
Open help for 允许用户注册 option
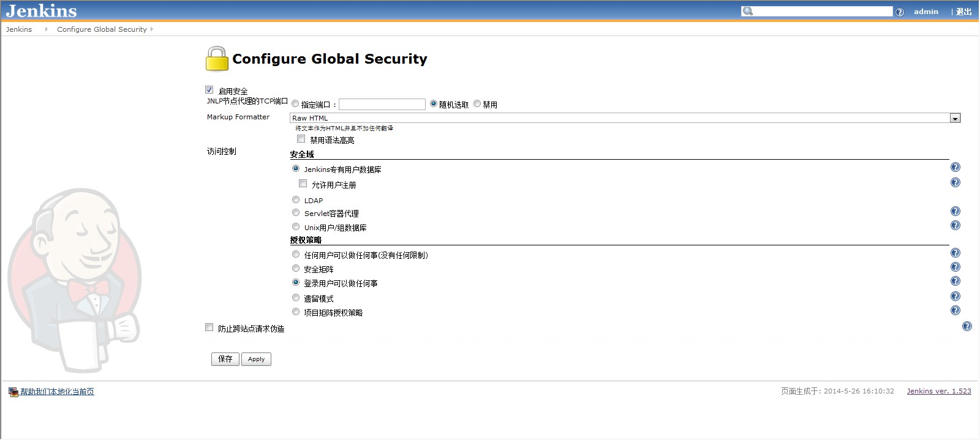click(x=955, y=182)
